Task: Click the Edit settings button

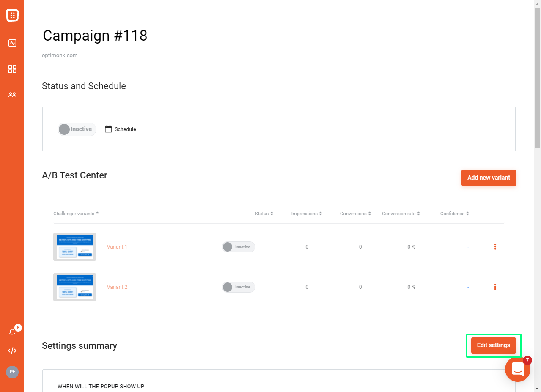Action: pos(494,345)
